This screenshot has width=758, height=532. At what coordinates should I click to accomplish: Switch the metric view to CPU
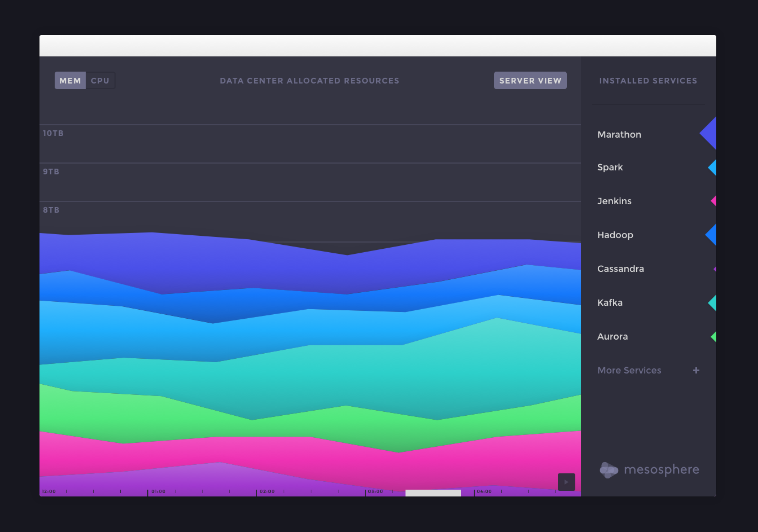pos(100,80)
